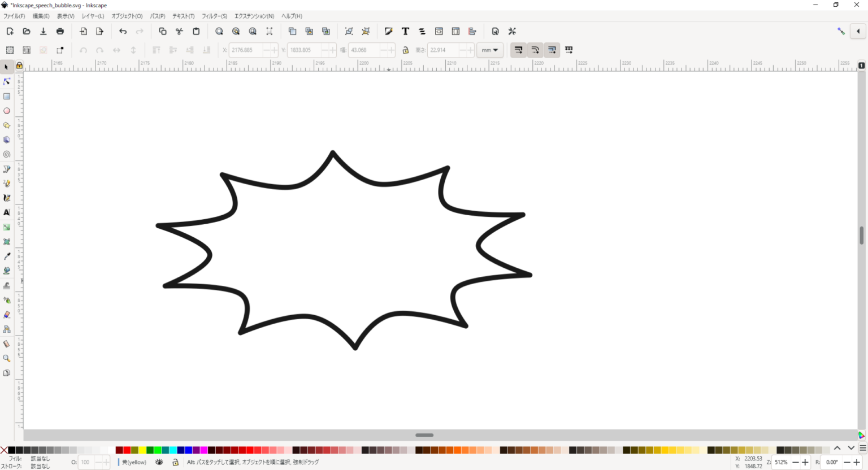Open the color palette options menu

click(x=862, y=449)
